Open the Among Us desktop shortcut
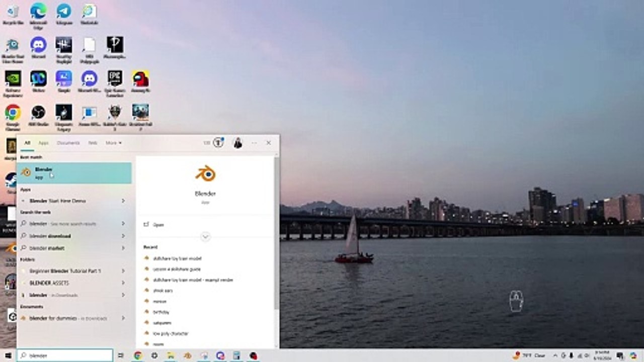Image resolution: width=644 pixels, height=362 pixels. 140,79
